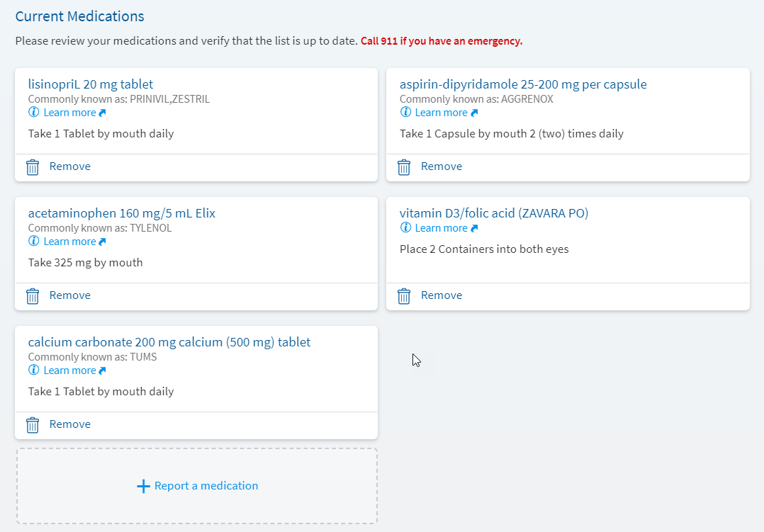Click the external link arrow in the lisinopril card
Image resolution: width=764 pixels, height=532 pixels.
(x=102, y=113)
